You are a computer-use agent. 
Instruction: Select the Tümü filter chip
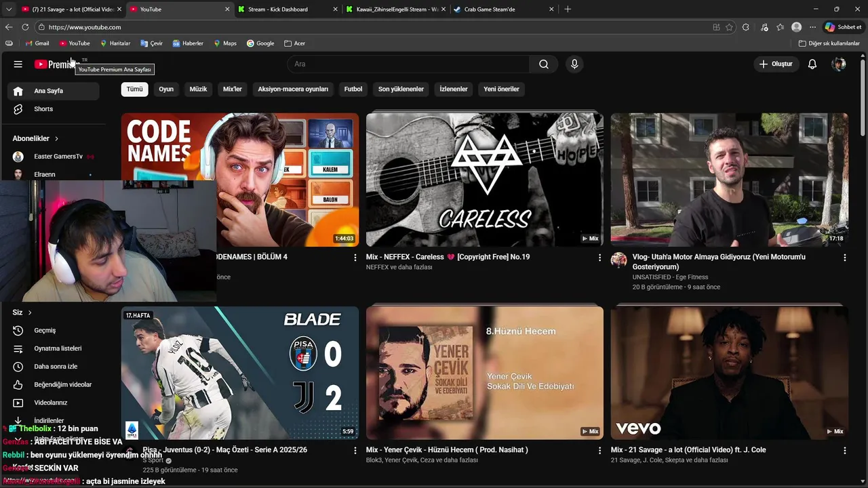point(135,89)
